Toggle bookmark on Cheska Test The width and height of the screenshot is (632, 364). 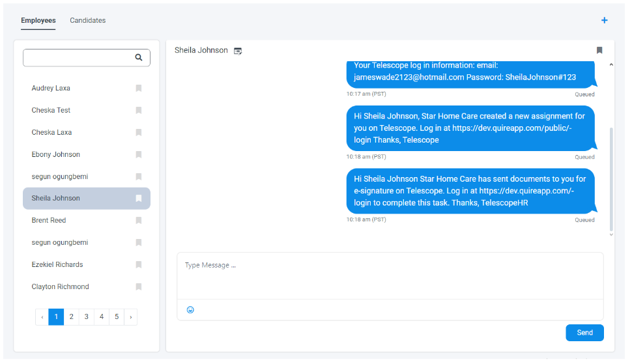pos(139,110)
